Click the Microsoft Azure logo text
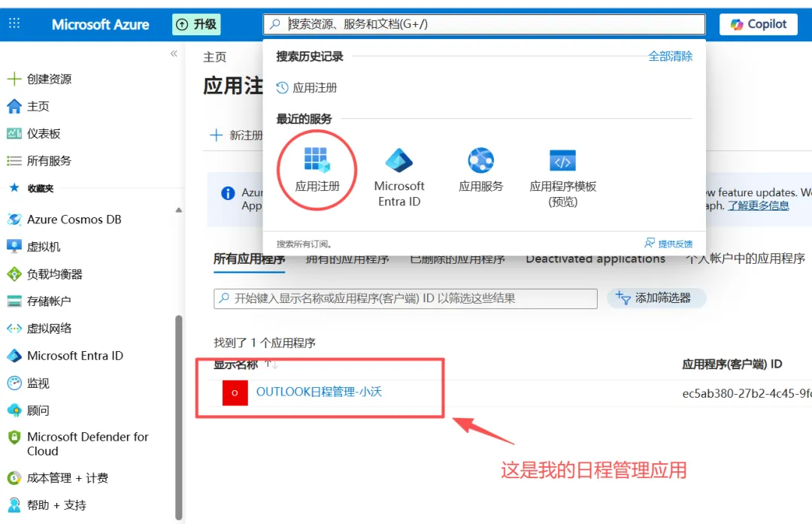This screenshot has width=812, height=524. pyautogui.click(x=101, y=24)
